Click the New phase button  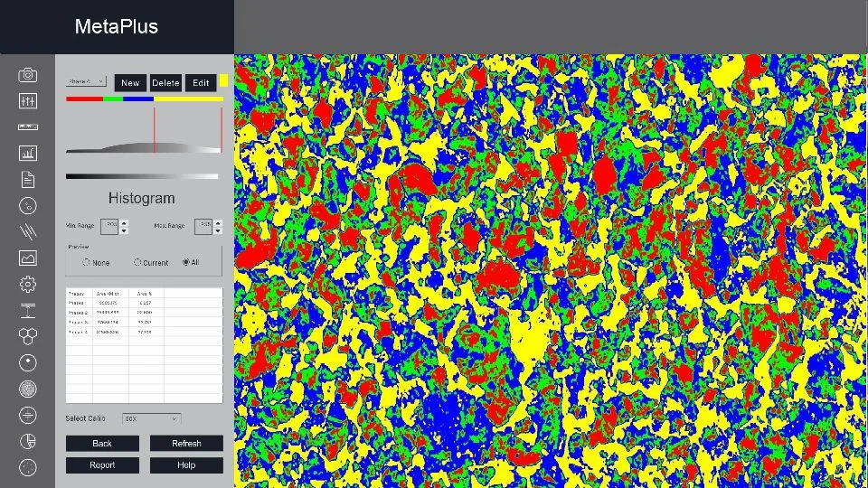(x=130, y=82)
